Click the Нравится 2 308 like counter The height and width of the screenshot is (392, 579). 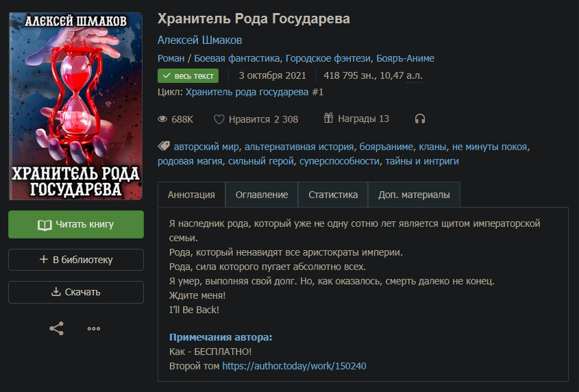tap(256, 119)
